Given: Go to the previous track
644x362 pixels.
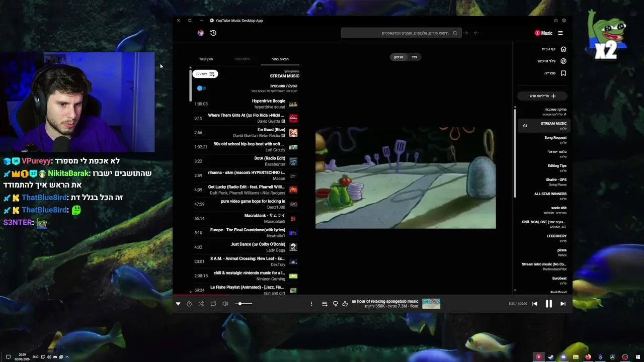Looking at the screenshot, I should (x=535, y=304).
